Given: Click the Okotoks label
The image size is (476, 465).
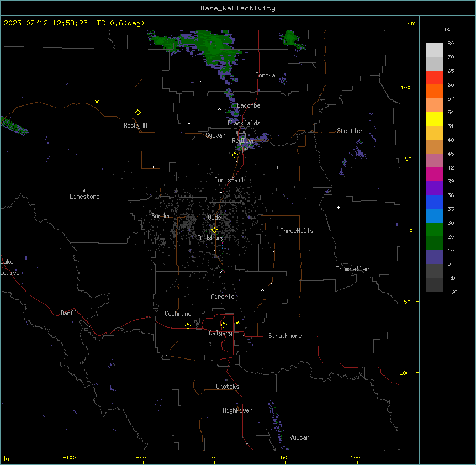Looking at the screenshot, I should pyautogui.click(x=228, y=387).
